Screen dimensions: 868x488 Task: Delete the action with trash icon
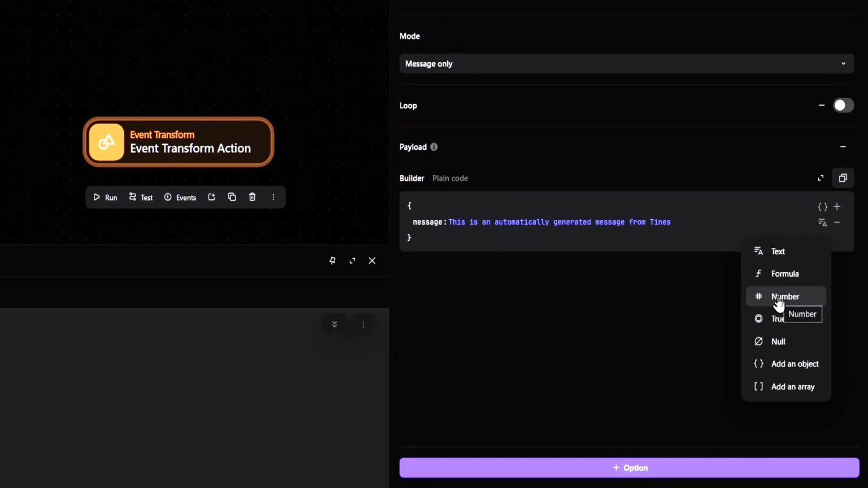tap(252, 197)
